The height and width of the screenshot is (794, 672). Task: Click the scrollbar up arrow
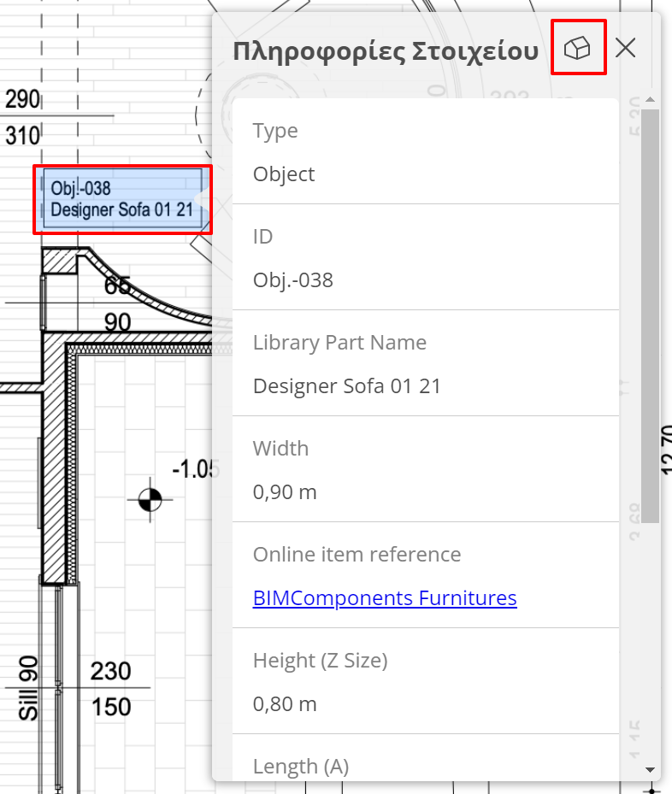click(x=651, y=100)
